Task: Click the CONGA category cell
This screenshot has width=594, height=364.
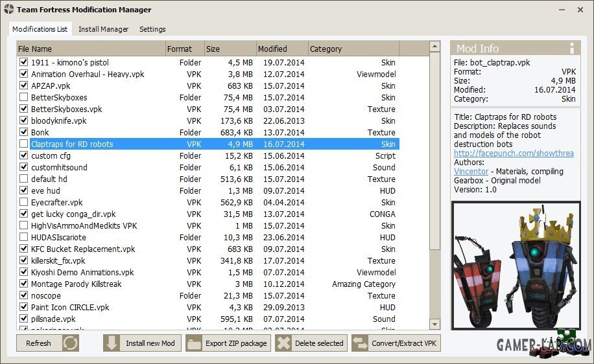Action: click(x=382, y=214)
